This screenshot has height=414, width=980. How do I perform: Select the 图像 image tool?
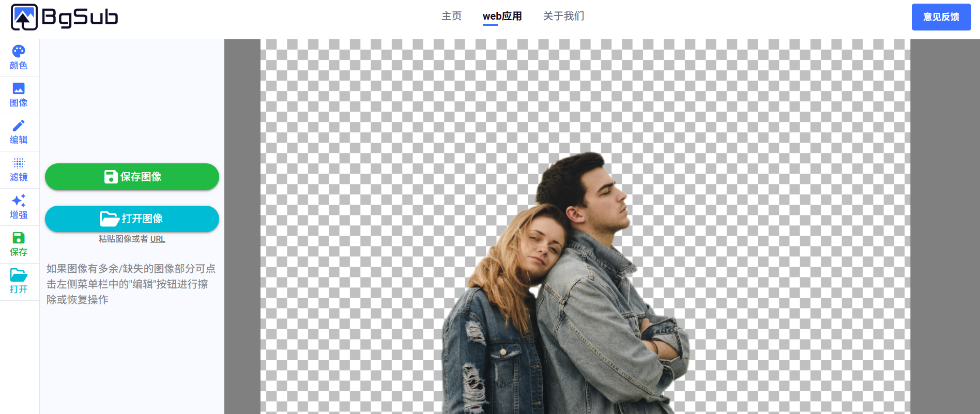tap(19, 95)
